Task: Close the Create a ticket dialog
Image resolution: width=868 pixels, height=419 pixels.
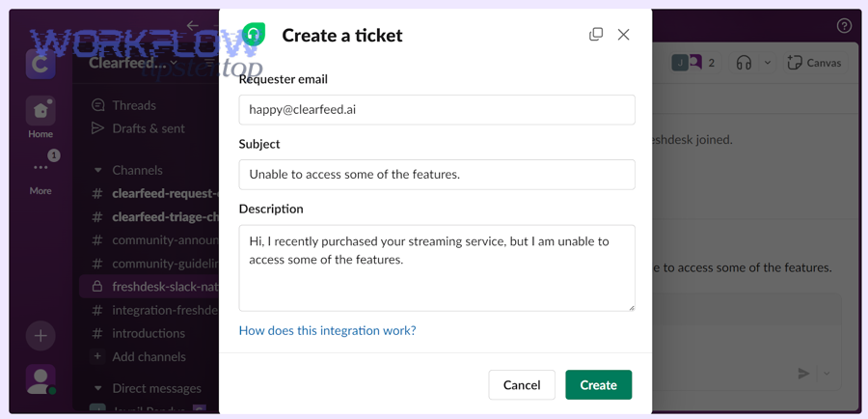Action: click(624, 35)
